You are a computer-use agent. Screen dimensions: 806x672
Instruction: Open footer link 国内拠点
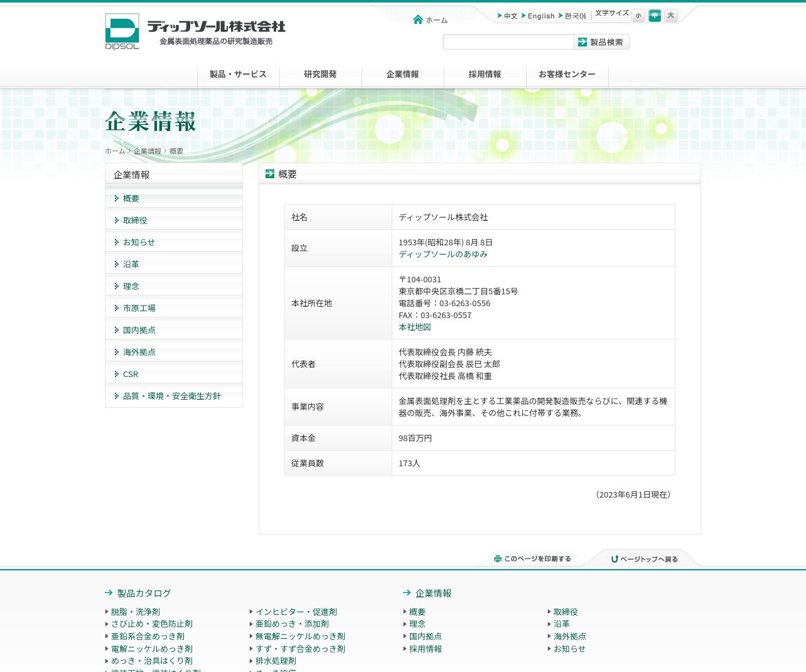point(425,636)
